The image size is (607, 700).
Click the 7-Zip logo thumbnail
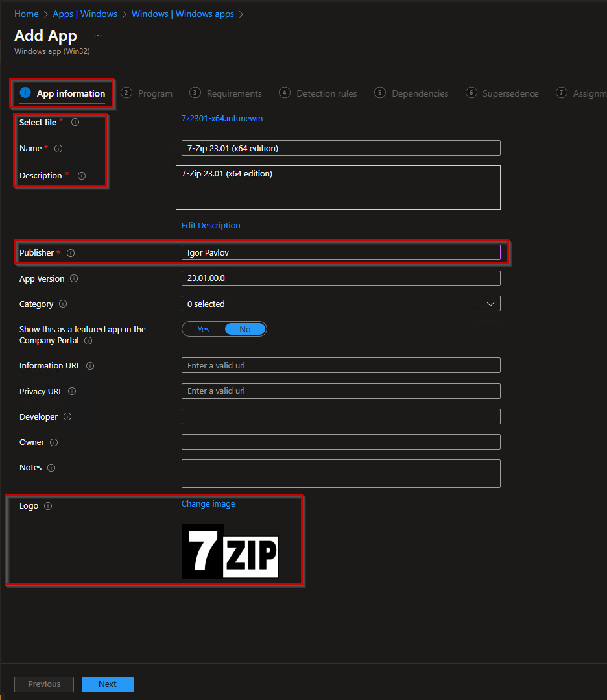tap(230, 551)
